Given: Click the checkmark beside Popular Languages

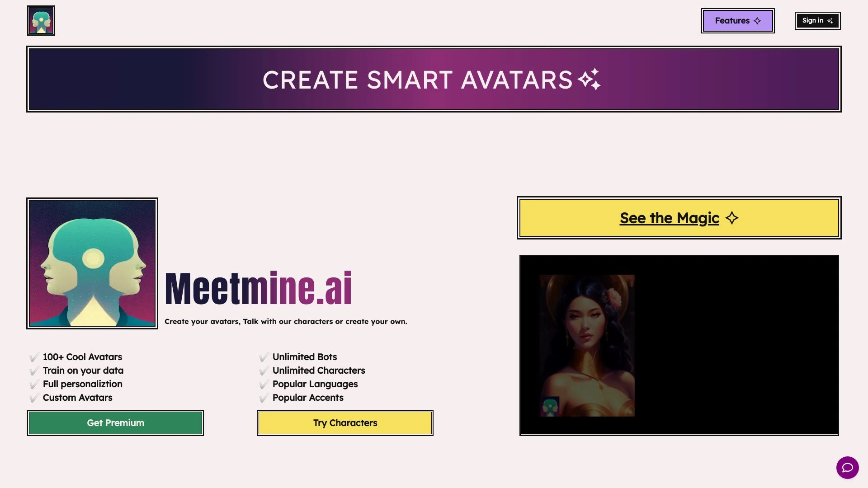Looking at the screenshot, I should 264,384.
